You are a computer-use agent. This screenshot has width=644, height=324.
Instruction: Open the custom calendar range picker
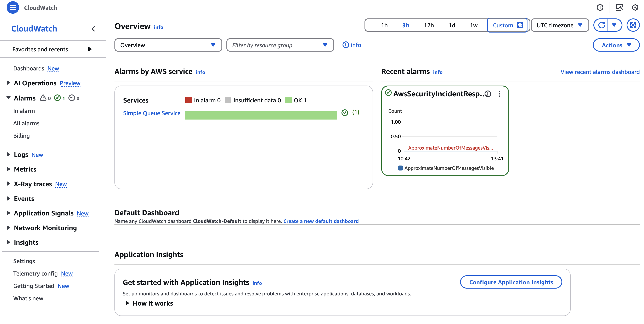click(x=508, y=25)
